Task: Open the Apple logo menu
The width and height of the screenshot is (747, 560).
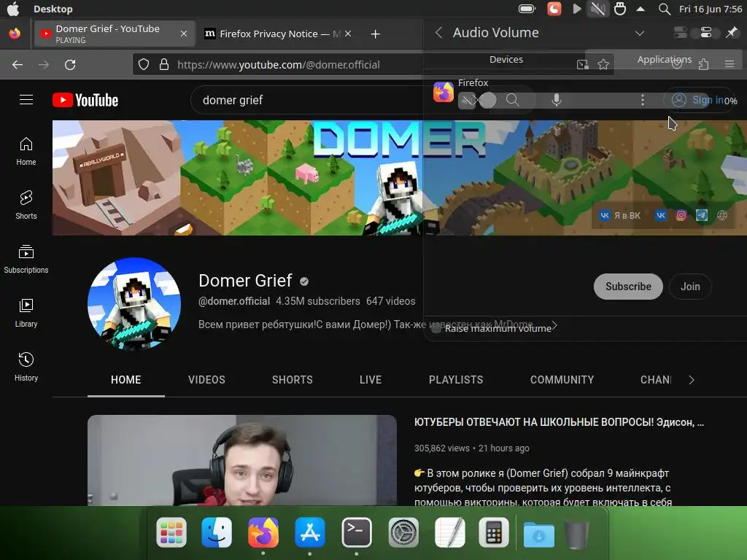Action: click(13, 9)
